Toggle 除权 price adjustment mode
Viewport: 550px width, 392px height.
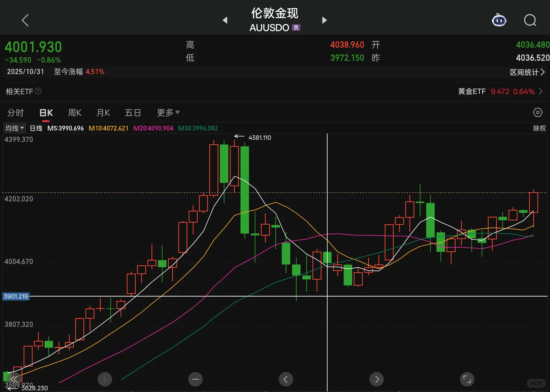[540, 128]
